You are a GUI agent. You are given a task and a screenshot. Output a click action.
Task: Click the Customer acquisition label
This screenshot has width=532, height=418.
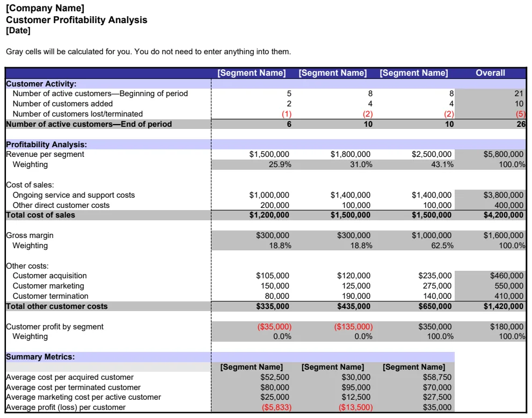[49, 276]
